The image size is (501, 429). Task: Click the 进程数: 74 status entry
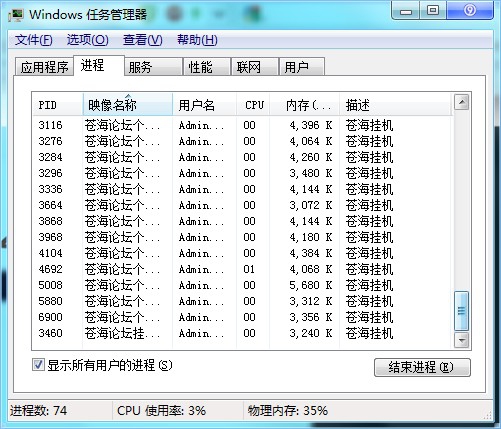click(x=39, y=411)
